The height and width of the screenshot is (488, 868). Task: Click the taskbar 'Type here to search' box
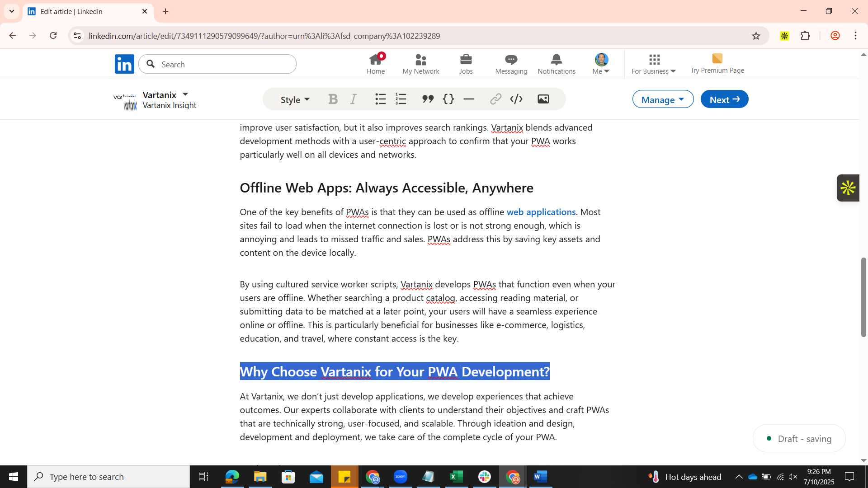[x=108, y=477]
